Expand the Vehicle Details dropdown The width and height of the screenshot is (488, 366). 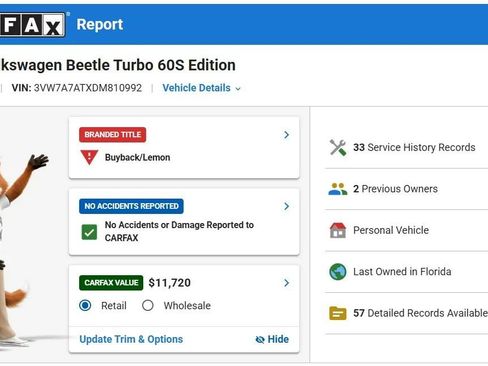[x=201, y=88]
